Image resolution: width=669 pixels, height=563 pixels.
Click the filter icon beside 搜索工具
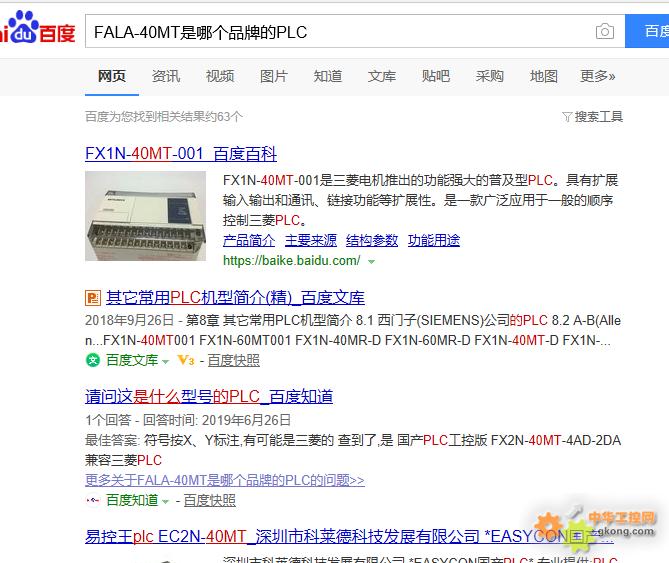click(x=567, y=117)
